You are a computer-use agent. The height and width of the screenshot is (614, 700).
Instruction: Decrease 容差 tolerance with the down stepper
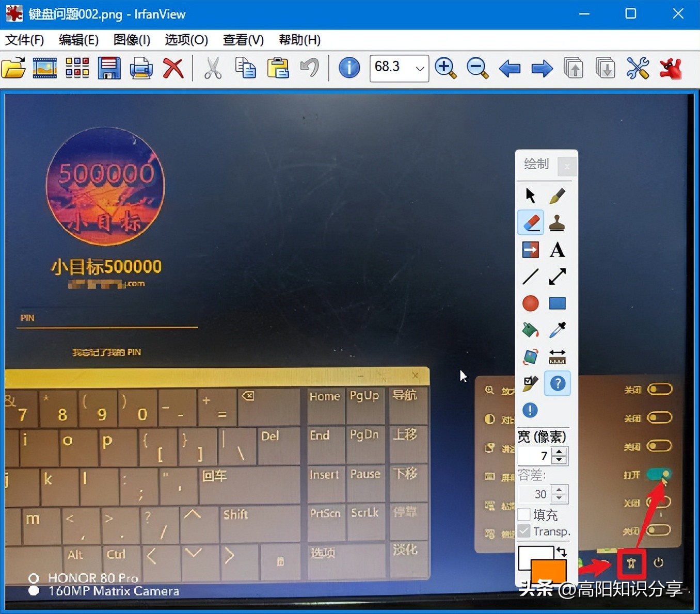point(559,498)
